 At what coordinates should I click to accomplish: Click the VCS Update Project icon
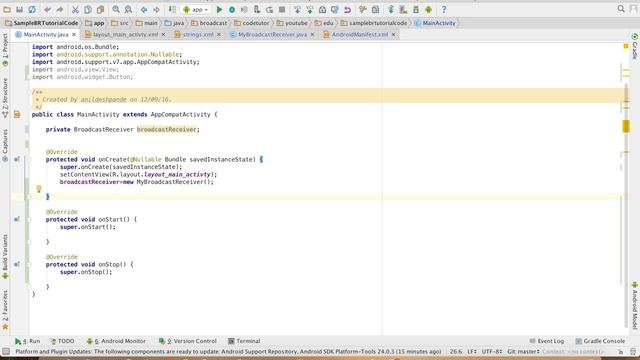297,9
